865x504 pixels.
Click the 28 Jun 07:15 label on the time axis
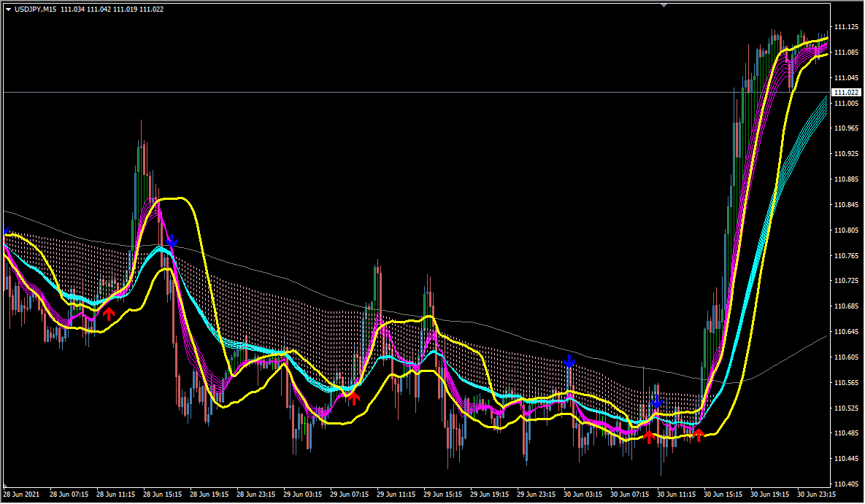(x=69, y=495)
